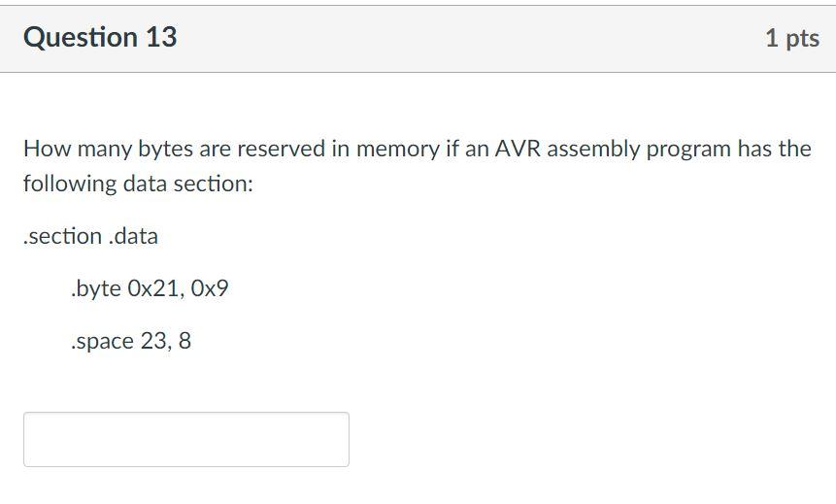Click the word program in the question
This screenshot has height=504, width=836.
[x=688, y=150]
